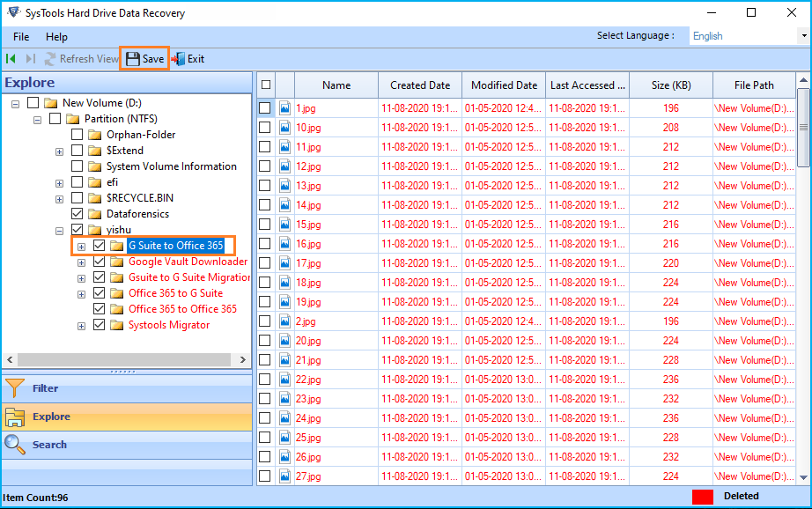Go to first page green arrow icon

(11, 59)
